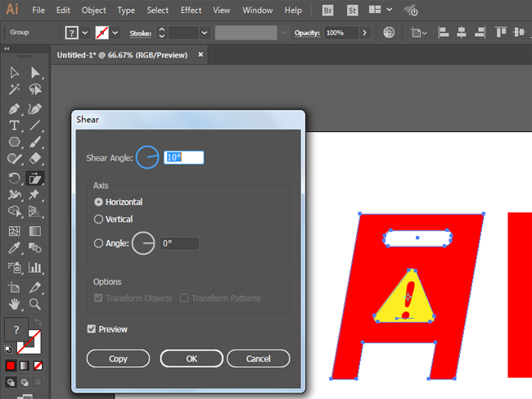532x399 pixels.
Task: Open the File menu
Action: (x=38, y=11)
